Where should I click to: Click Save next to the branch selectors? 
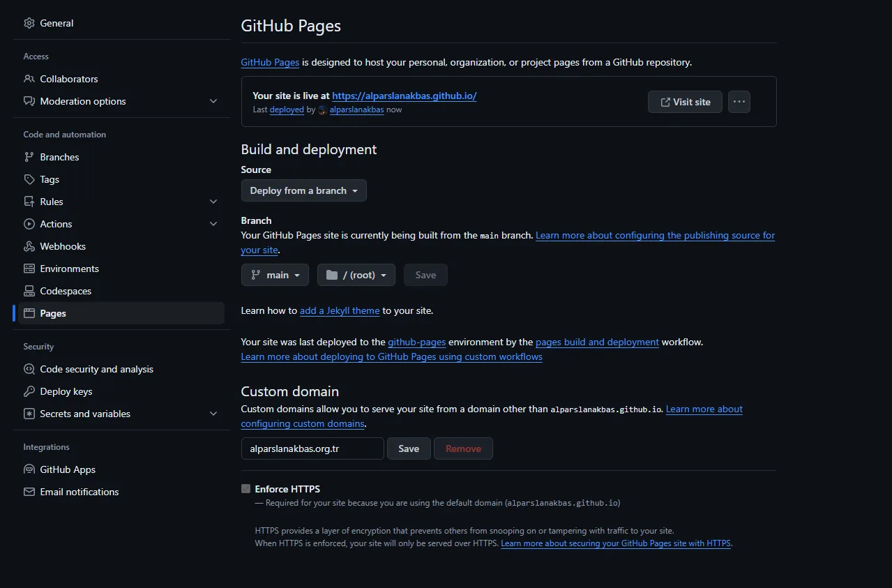tap(425, 275)
